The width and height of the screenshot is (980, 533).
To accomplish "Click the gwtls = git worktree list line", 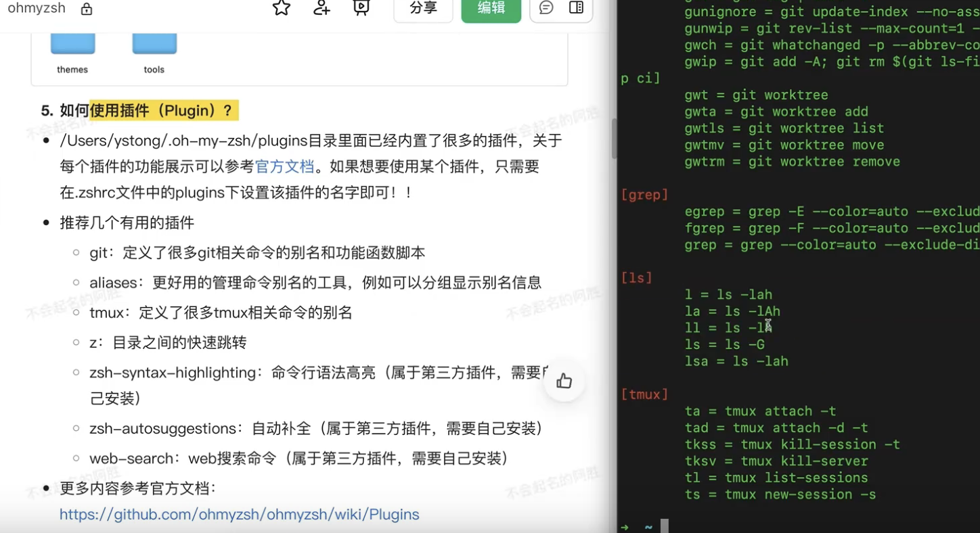I will point(784,129).
